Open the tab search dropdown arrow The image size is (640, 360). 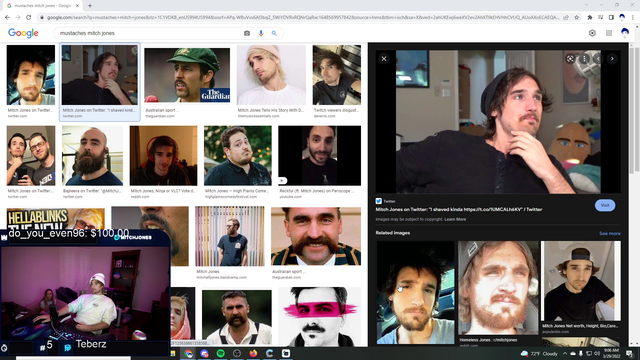pyautogui.click(x=586, y=5)
